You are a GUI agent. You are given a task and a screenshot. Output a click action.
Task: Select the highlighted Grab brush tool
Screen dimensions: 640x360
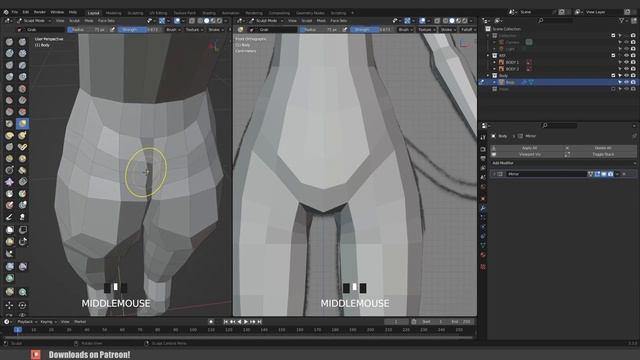pyautogui.click(x=22, y=123)
